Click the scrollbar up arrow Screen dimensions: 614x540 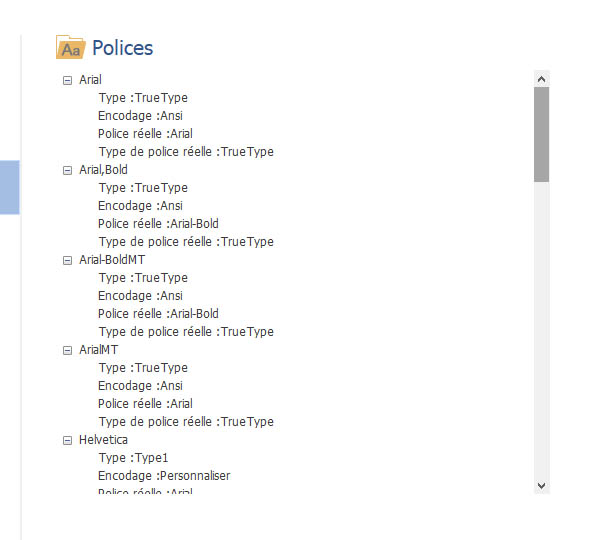pos(542,79)
